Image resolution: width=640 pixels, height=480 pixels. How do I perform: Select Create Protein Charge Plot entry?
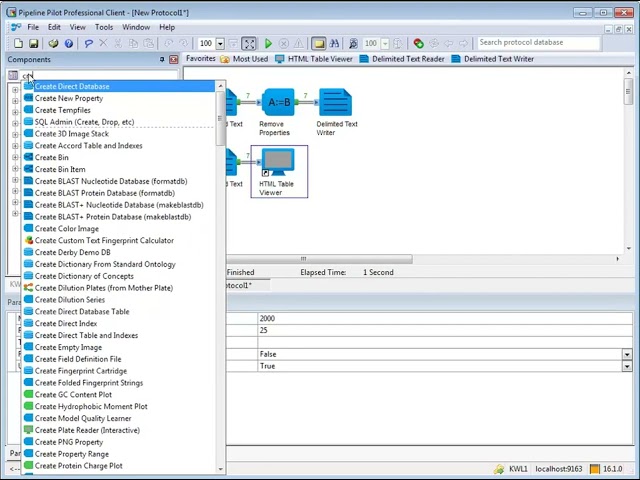pos(118,466)
